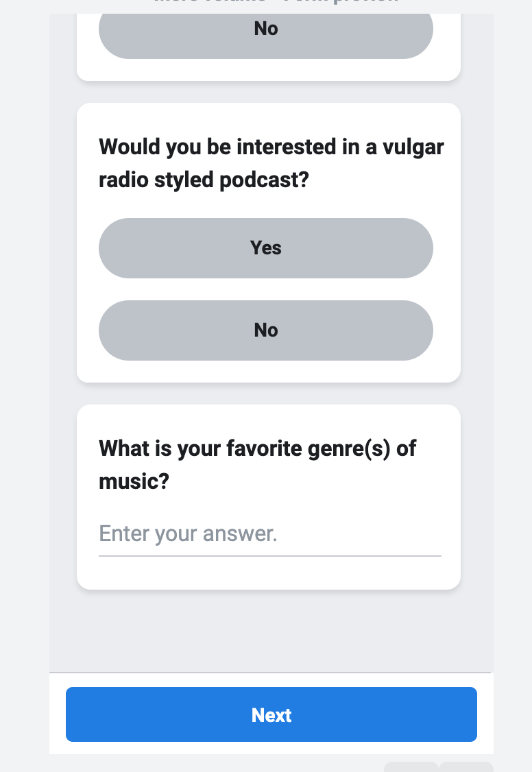This screenshot has height=772, width=532.
Task: Proceed to the next page with Next
Action: pos(271,714)
